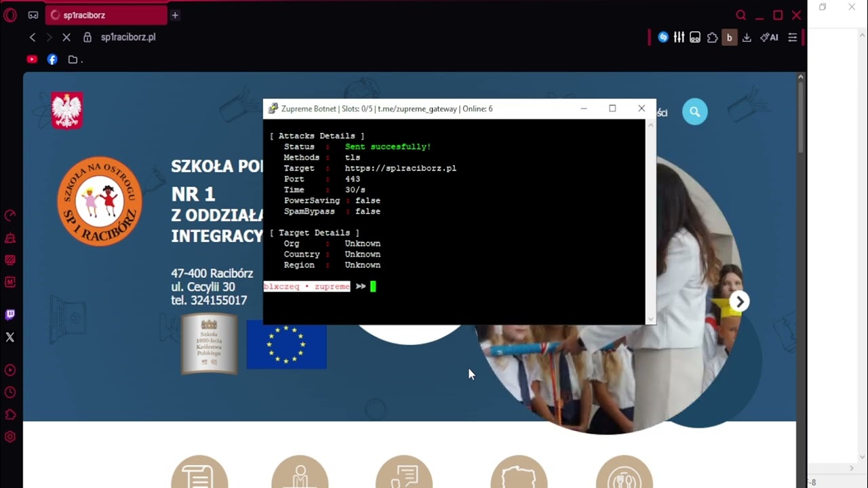Go back to the previous page
Viewport: 868px width, 488px height.
coord(33,37)
